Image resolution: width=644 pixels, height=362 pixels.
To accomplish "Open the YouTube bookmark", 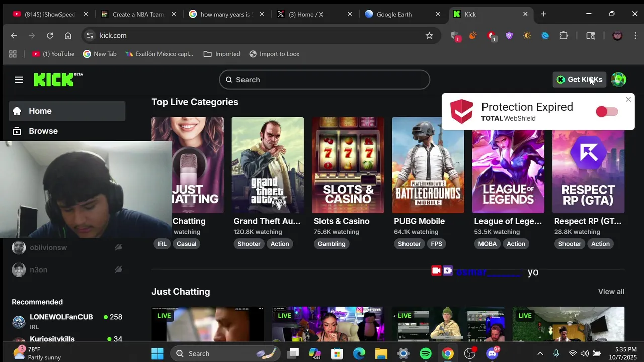I will coord(53,54).
